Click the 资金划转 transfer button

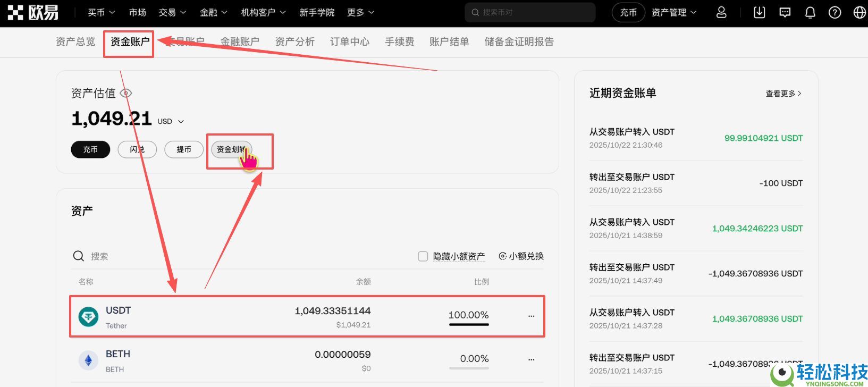point(232,149)
